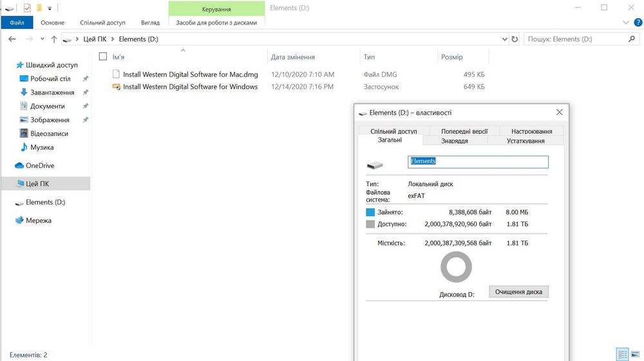This screenshot has width=644, height=361.
Task: Select Install Western Digital Software for Windows file
Action: coord(190,87)
